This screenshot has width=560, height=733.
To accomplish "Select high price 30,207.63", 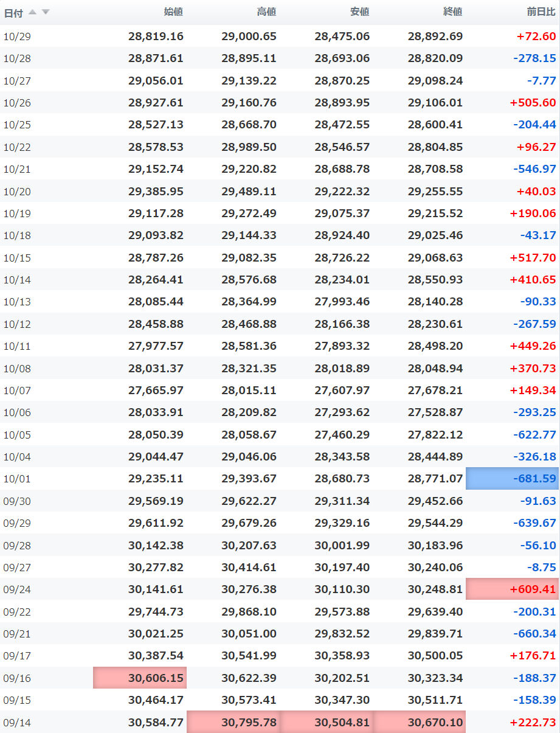I will click(249, 545).
